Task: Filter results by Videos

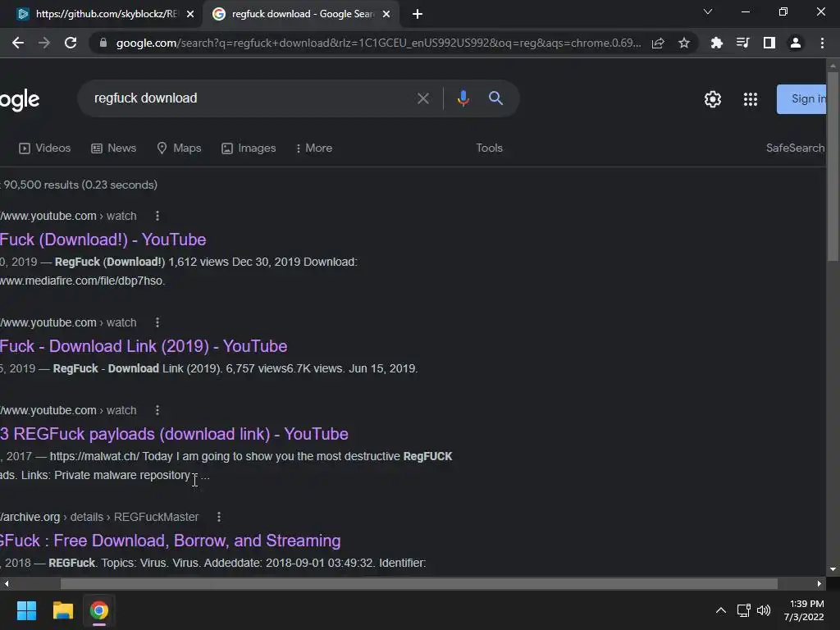Action: point(45,148)
